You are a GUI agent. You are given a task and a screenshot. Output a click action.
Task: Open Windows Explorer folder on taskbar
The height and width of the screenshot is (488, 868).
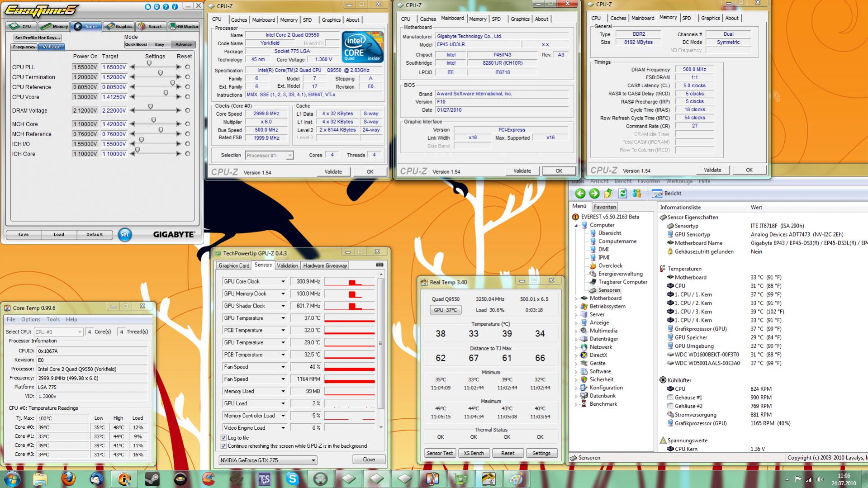point(40,479)
